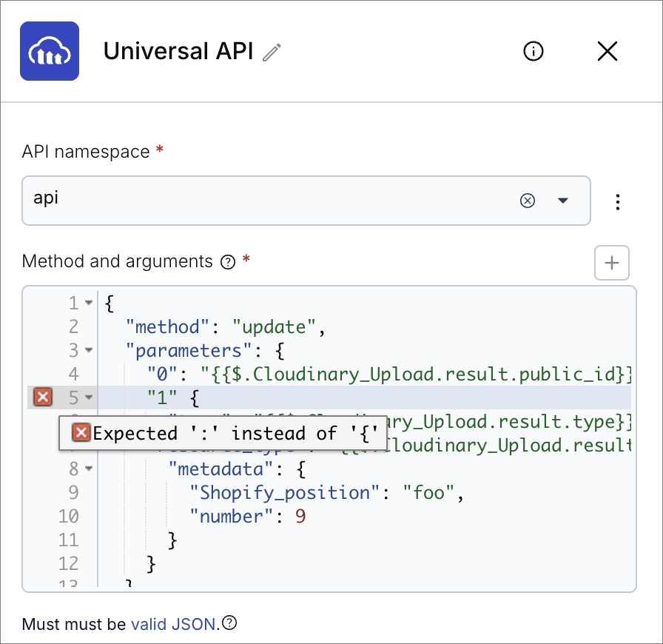Image resolution: width=663 pixels, height=644 pixels.
Task: Collapse the fold arrow on line 5
Action: coord(88,398)
